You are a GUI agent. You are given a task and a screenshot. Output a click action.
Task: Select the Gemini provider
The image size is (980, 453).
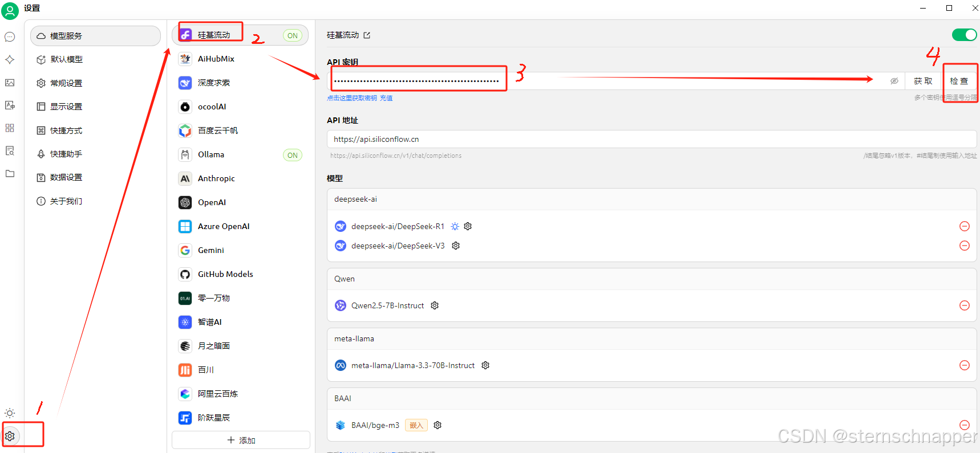(240, 250)
